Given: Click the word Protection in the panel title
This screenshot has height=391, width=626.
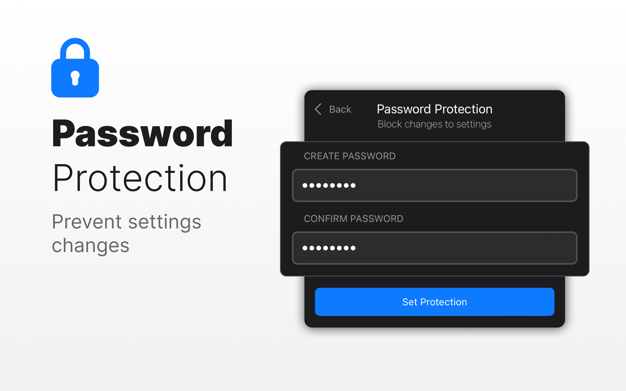Looking at the screenshot, I should tap(464, 109).
